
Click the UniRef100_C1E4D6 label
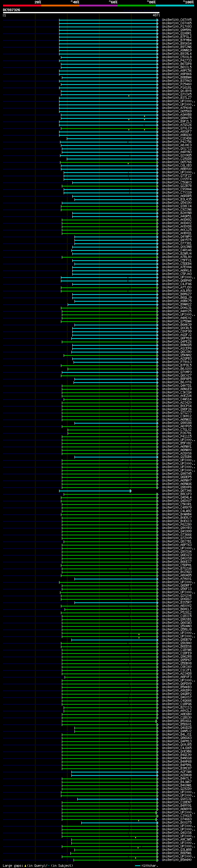[177, 139]
